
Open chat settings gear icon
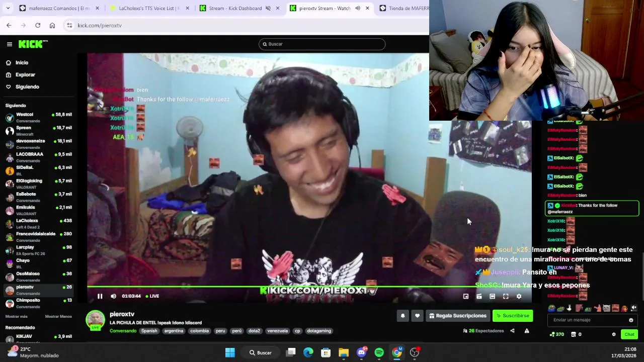pos(613,334)
